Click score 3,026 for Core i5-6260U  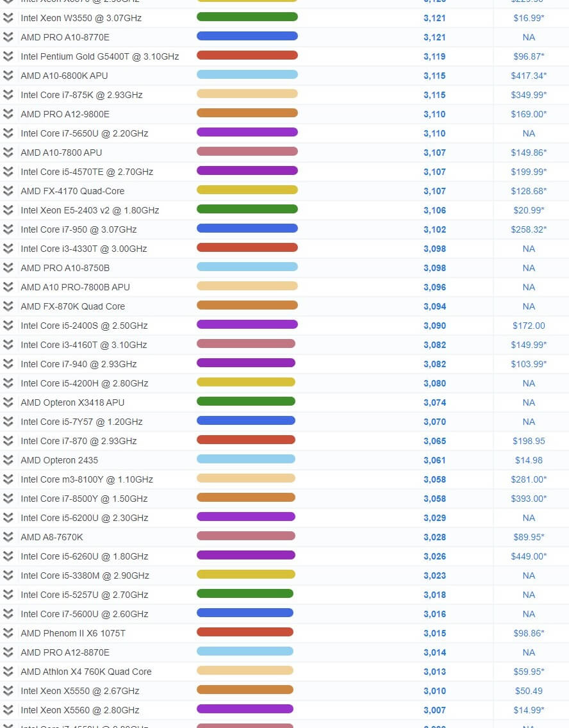point(434,556)
